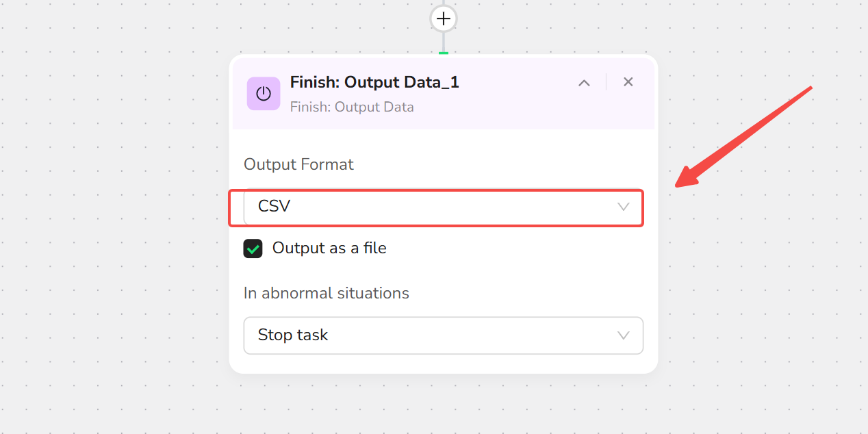
Task: Click the chevron arrow in the CSV field
Action: tap(623, 207)
